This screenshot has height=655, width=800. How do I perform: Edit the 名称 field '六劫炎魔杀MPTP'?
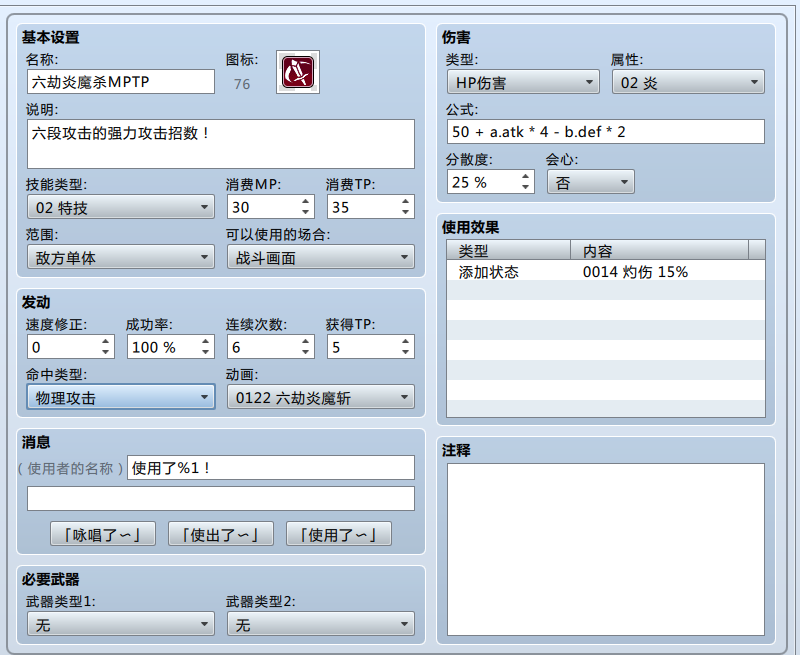tap(121, 82)
